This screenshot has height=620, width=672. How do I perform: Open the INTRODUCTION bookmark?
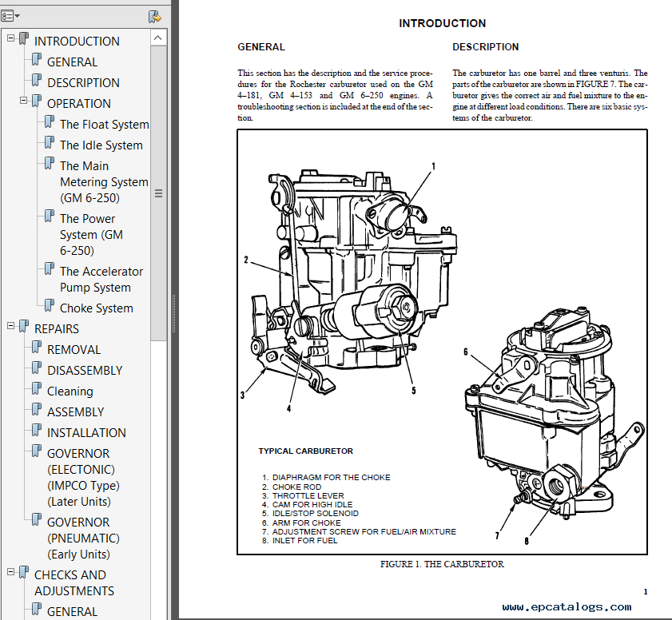point(77,41)
